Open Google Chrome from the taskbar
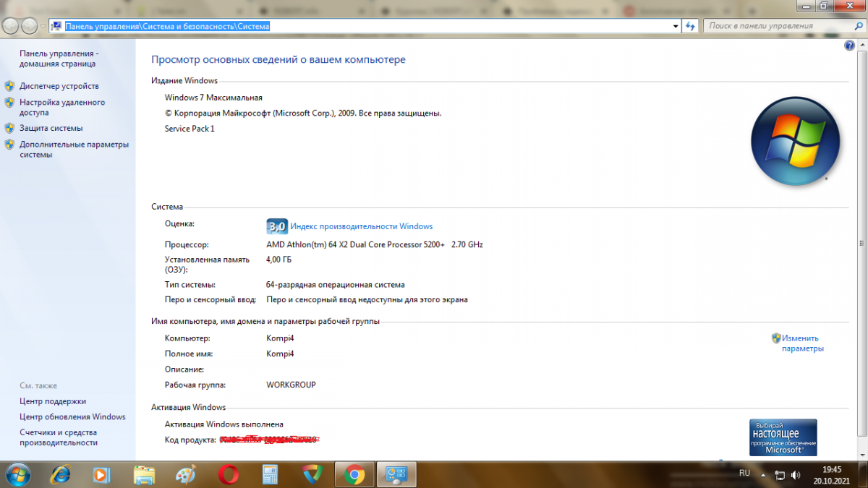Image resolution: width=868 pixels, height=488 pixels. coord(354,474)
